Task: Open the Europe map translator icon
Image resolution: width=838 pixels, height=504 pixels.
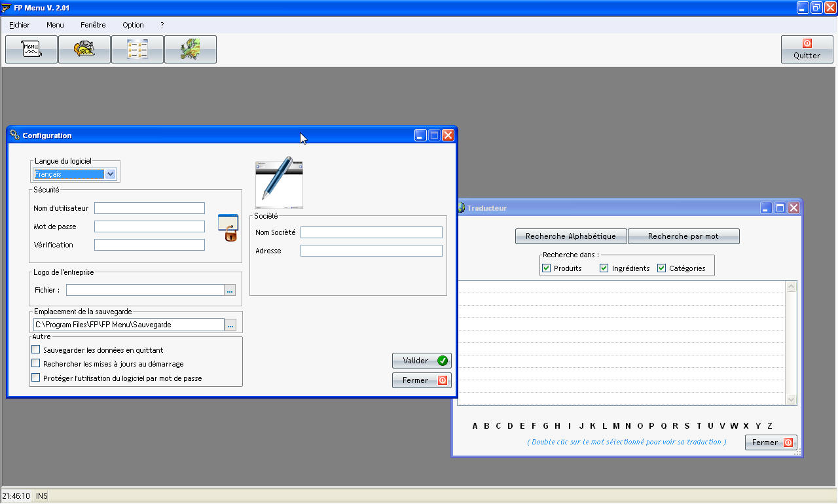Action: (190, 49)
